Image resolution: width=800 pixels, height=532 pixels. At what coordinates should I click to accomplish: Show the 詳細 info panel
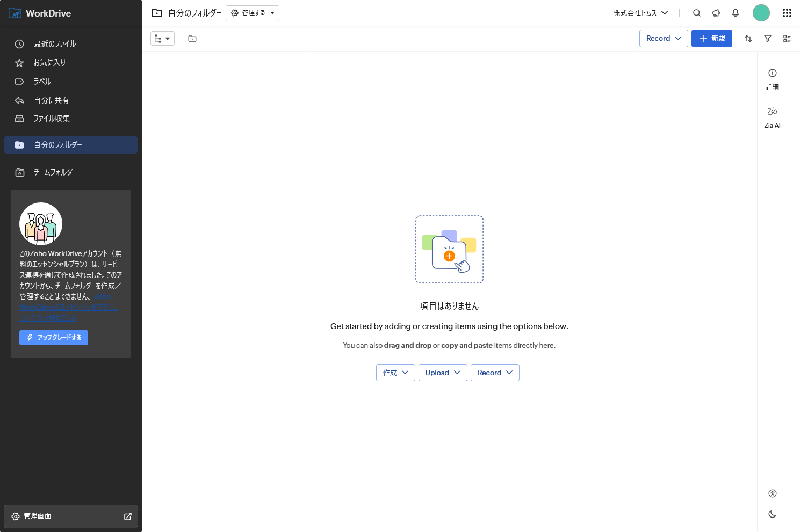click(772, 78)
